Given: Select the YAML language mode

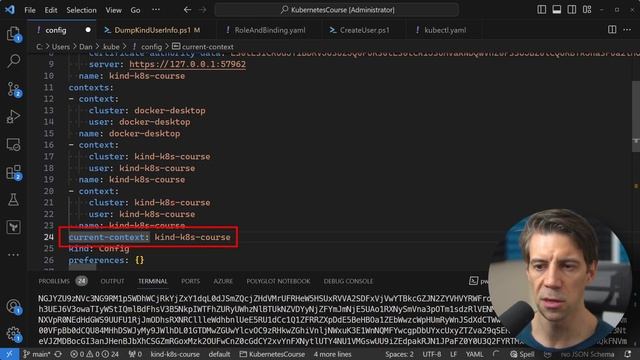Looking at the screenshot, I should pos(474,354).
